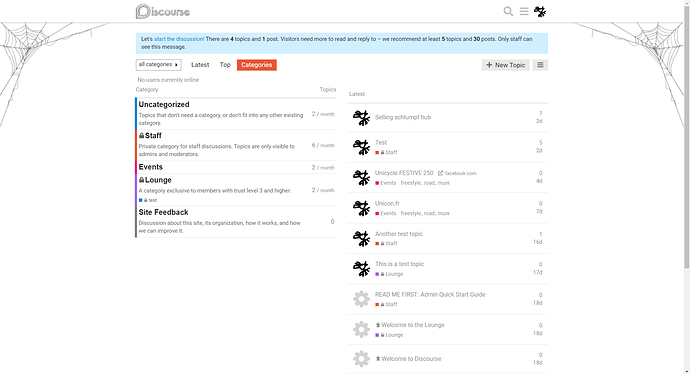Image resolution: width=690 pixels, height=374 pixels.
Task: Open the Uncategorized category
Action: click(x=164, y=104)
